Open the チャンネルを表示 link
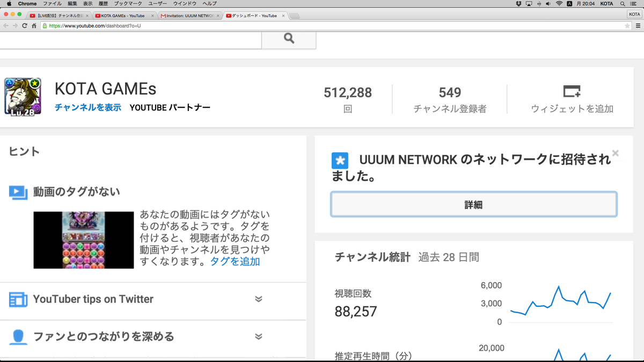644x362 pixels. coord(88,108)
